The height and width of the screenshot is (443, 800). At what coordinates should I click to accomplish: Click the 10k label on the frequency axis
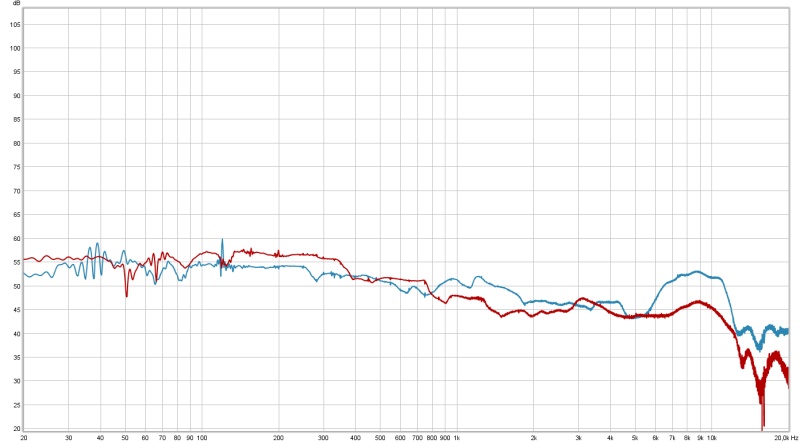pyautogui.click(x=711, y=438)
